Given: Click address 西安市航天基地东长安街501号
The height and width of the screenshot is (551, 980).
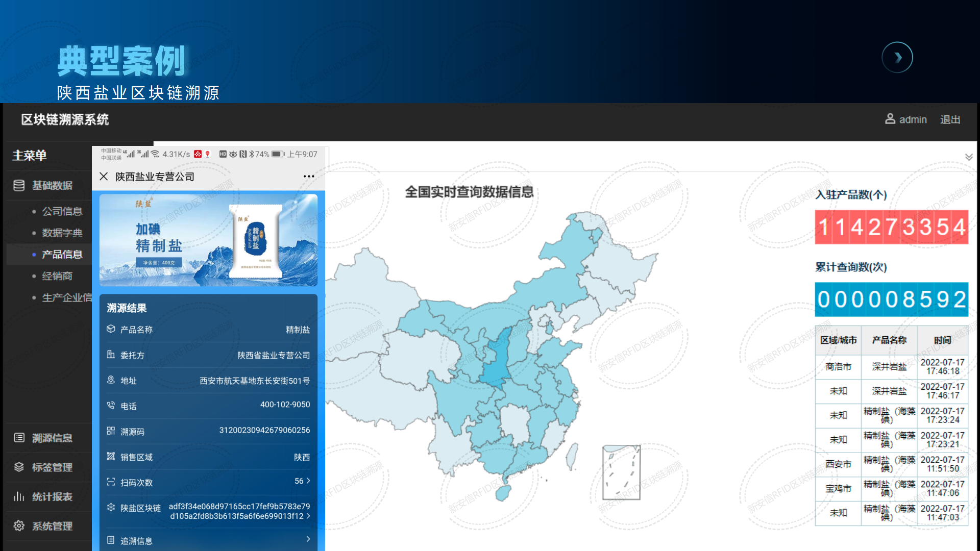Looking at the screenshot, I should pyautogui.click(x=255, y=381).
